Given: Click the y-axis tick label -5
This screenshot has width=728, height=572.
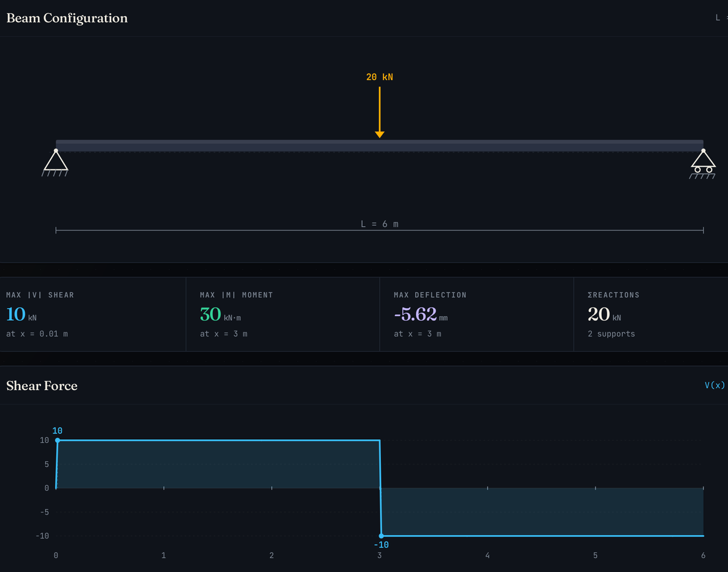Looking at the screenshot, I should (44, 512).
